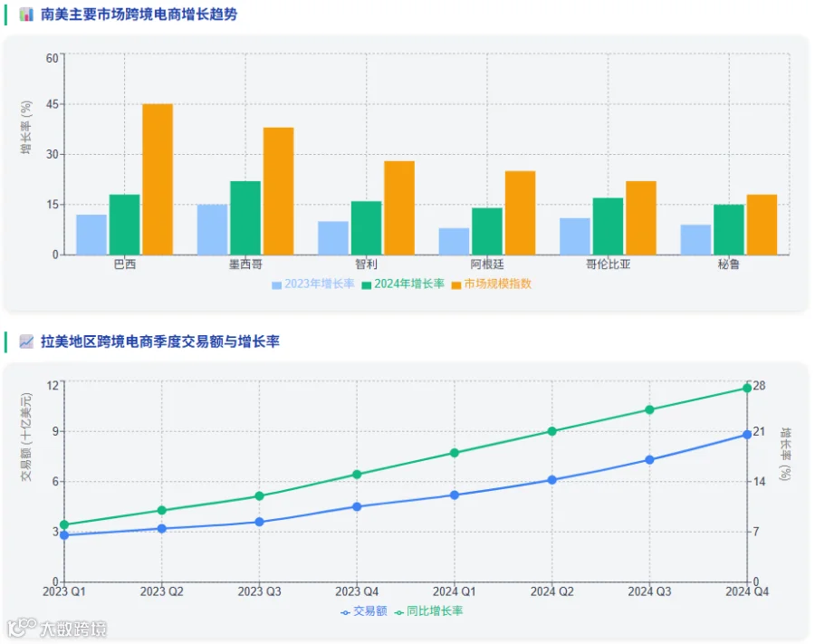Toggle the 市场规模指数 legend series
This screenshot has height=644, width=815.
coord(491,284)
